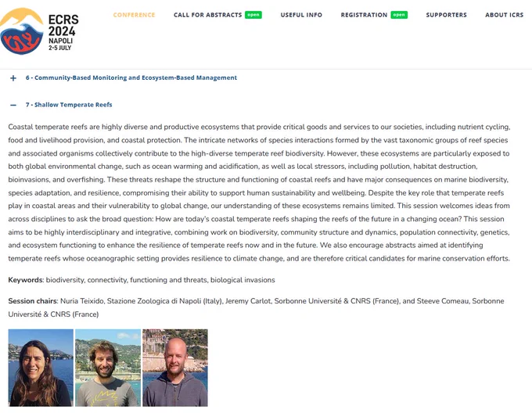The width and height of the screenshot is (532, 413).
Task: Select the Supporters menu item
Action: tap(447, 15)
